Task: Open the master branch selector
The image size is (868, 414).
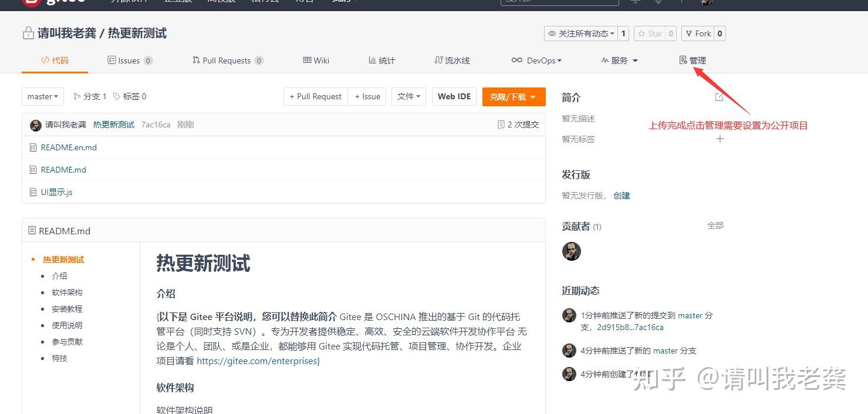Action: point(42,96)
